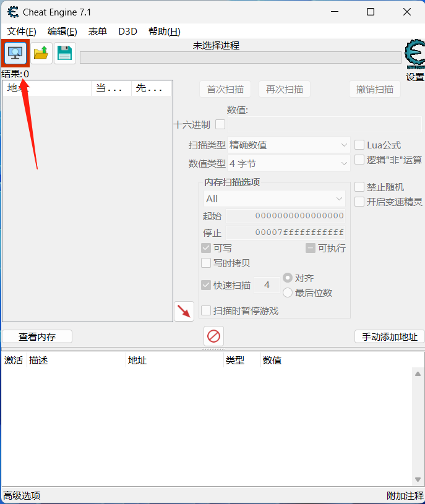Click the 数值 input field

point(325,124)
